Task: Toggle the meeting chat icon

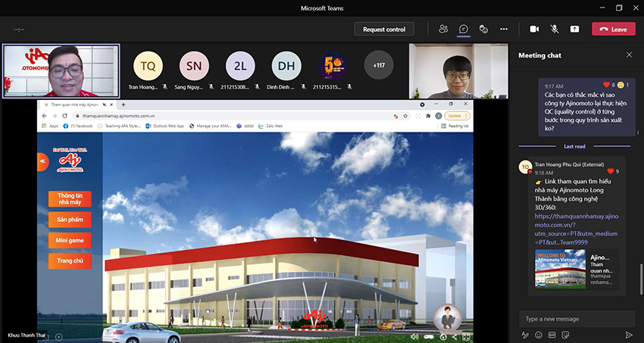Action: (x=463, y=29)
